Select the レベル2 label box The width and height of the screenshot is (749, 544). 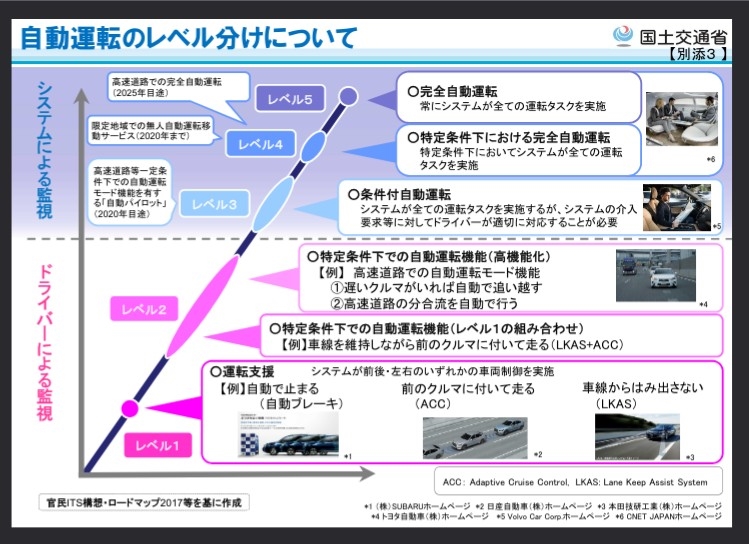144,309
